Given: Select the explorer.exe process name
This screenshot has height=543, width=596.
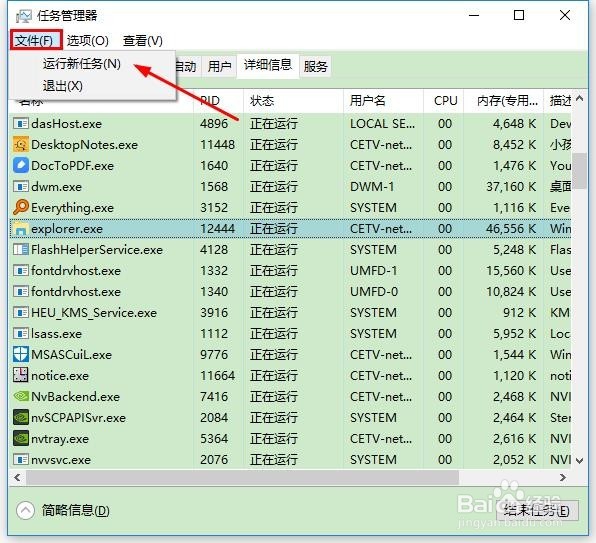Looking at the screenshot, I should 67,229.
